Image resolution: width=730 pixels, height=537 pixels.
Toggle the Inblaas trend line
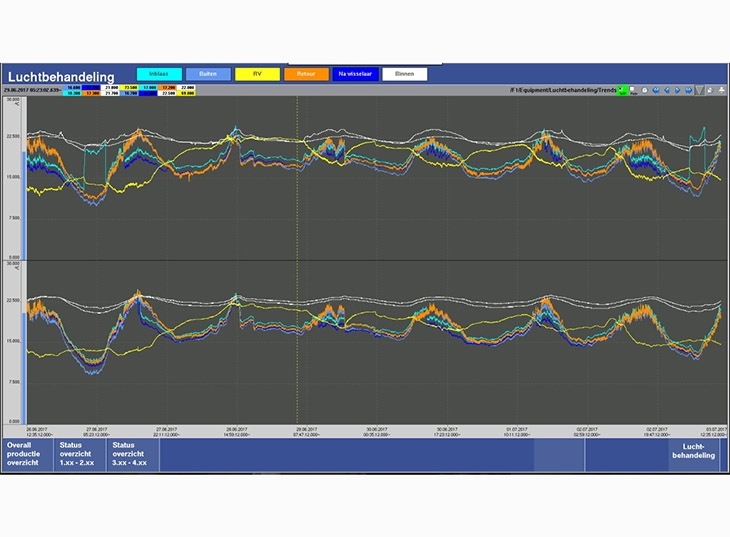point(157,74)
